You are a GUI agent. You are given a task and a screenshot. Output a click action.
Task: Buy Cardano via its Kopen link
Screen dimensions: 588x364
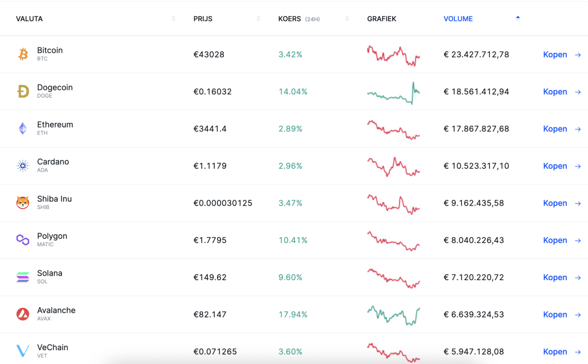coord(555,166)
